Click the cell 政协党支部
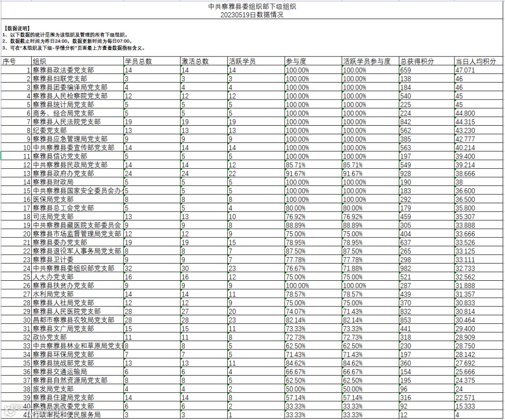Screen dimensions: 505x420 [78, 337]
